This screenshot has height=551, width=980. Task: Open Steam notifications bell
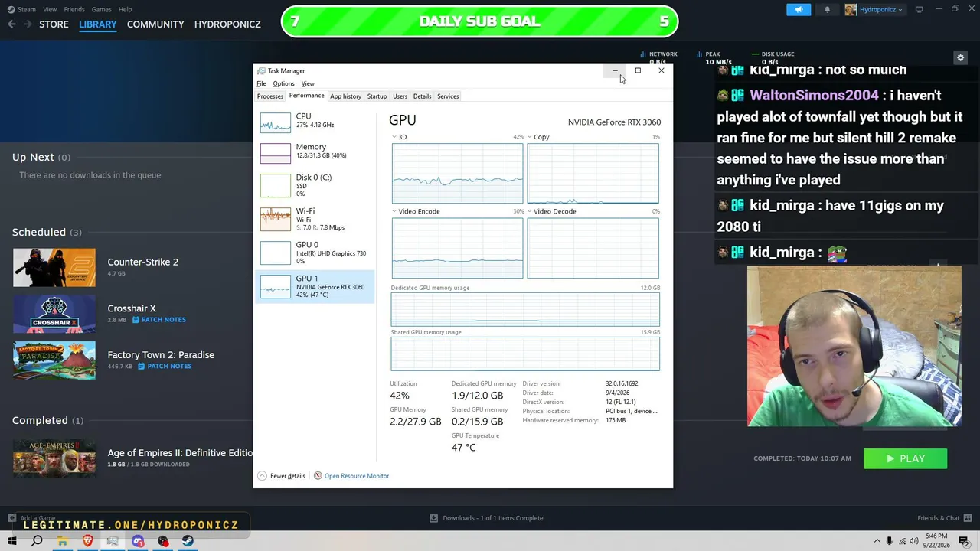tap(827, 10)
